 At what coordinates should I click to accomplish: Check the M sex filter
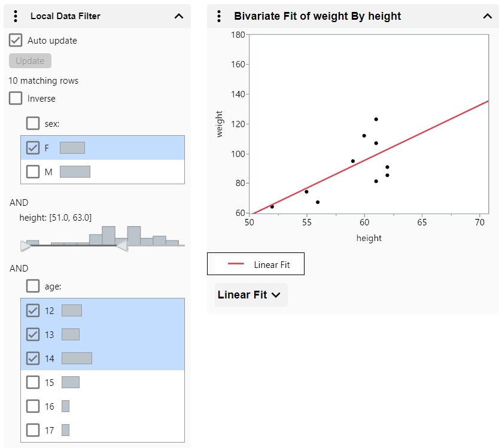[33, 171]
